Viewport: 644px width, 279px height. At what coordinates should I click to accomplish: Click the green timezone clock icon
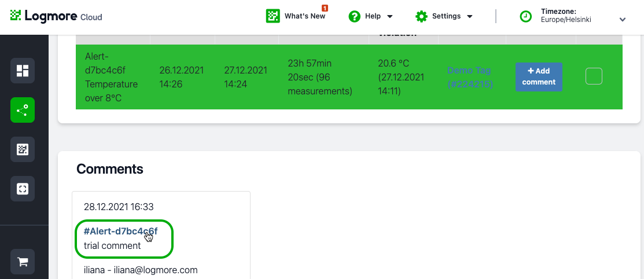pos(526,16)
